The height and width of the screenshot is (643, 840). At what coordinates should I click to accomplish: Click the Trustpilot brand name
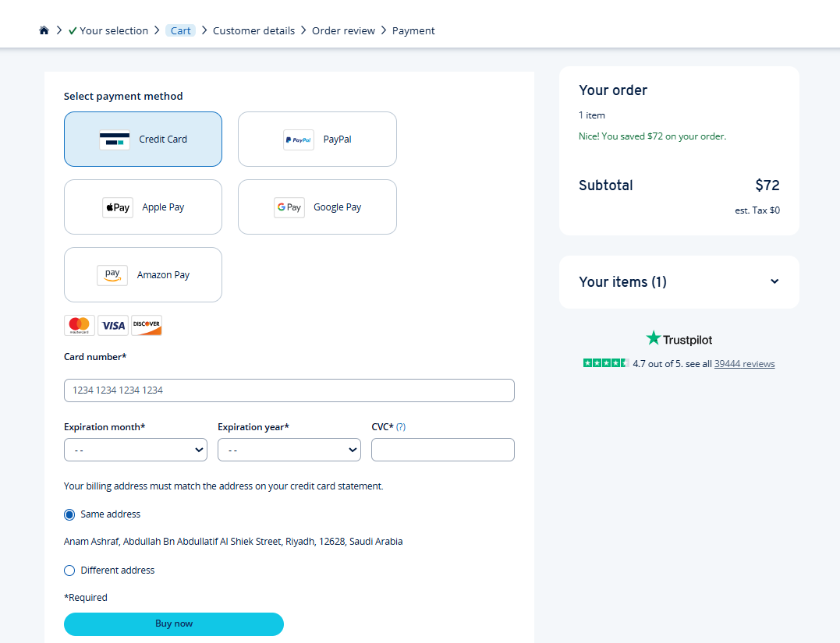[687, 340]
